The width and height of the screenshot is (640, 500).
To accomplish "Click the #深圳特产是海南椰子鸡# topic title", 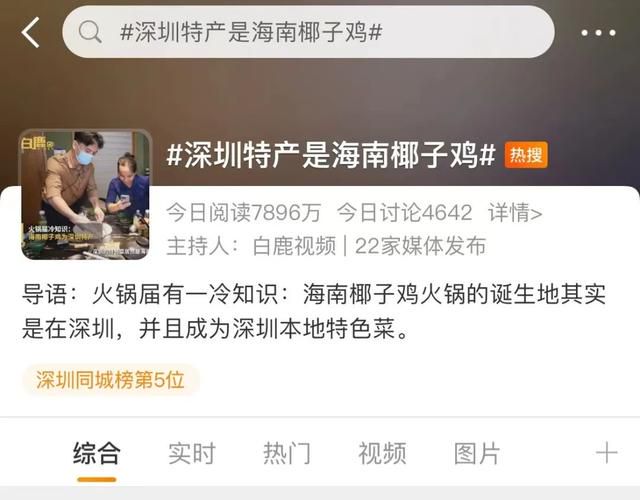I will (x=331, y=155).
